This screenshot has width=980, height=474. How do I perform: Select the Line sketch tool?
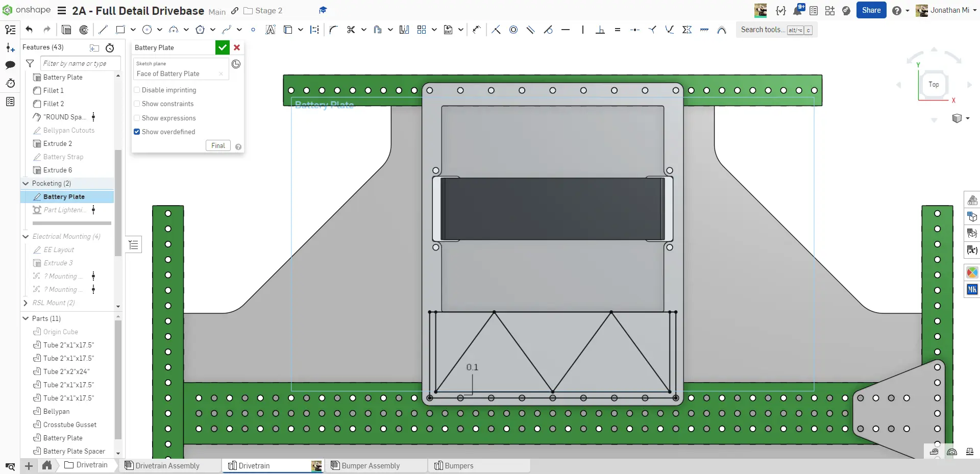(103, 30)
